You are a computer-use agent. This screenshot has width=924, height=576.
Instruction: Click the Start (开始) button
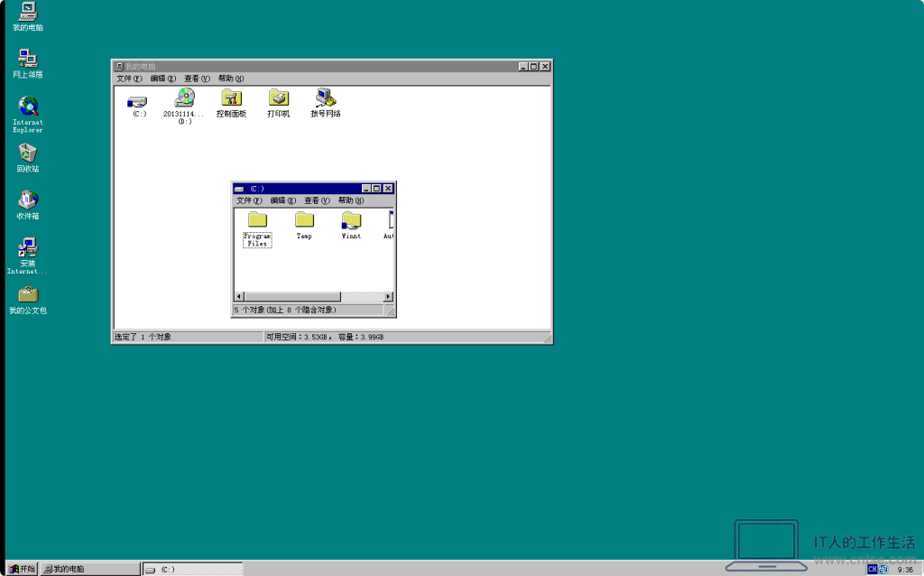pos(22,569)
